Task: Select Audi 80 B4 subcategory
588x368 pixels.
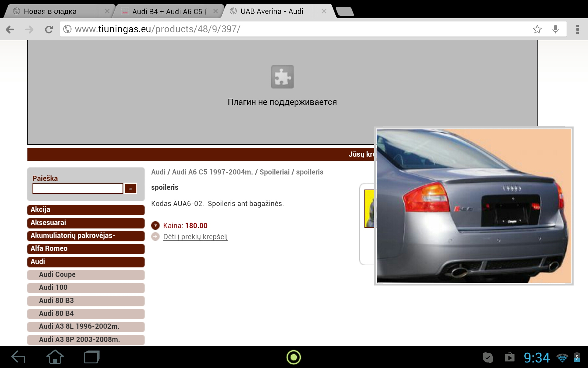Action: coord(86,314)
